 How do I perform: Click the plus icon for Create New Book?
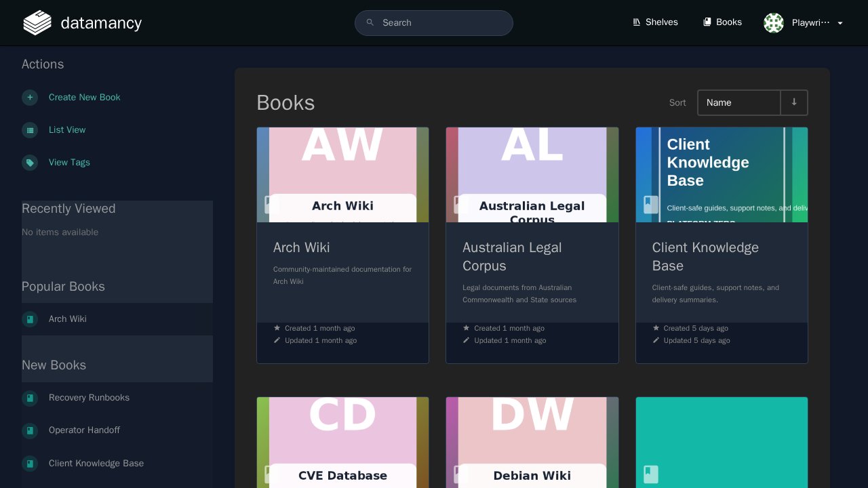(x=30, y=98)
